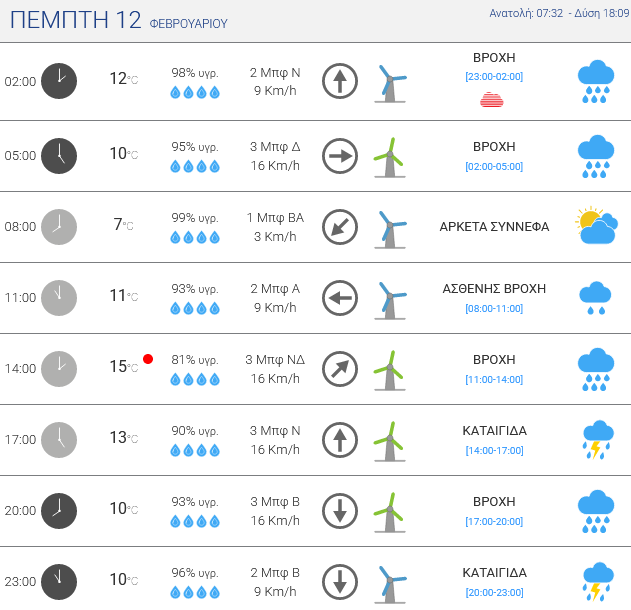Click the left-pointing wind arrow at 11:00
631x610 pixels.
point(340,298)
